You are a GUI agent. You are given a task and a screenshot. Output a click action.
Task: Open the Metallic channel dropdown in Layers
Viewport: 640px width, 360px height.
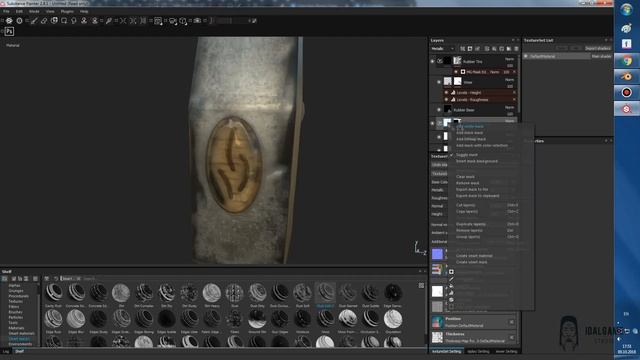pyautogui.click(x=442, y=49)
